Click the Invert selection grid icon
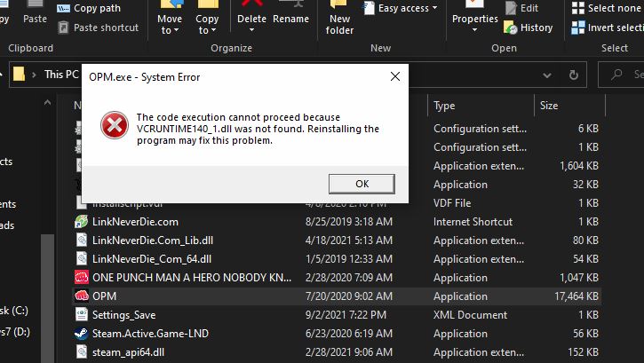The image size is (644, 363). (578, 28)
